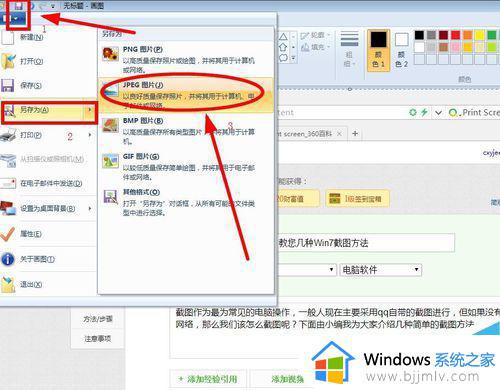This screenshot has width=500, height=390.
Task: Click the GIF picture thumbnail icon
Action: (110, 161)
